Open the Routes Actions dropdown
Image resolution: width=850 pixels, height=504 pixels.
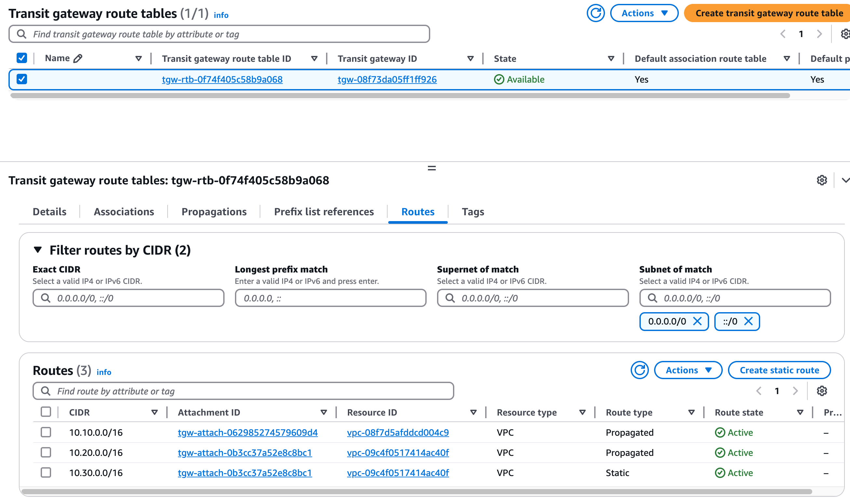pos(688,370)
